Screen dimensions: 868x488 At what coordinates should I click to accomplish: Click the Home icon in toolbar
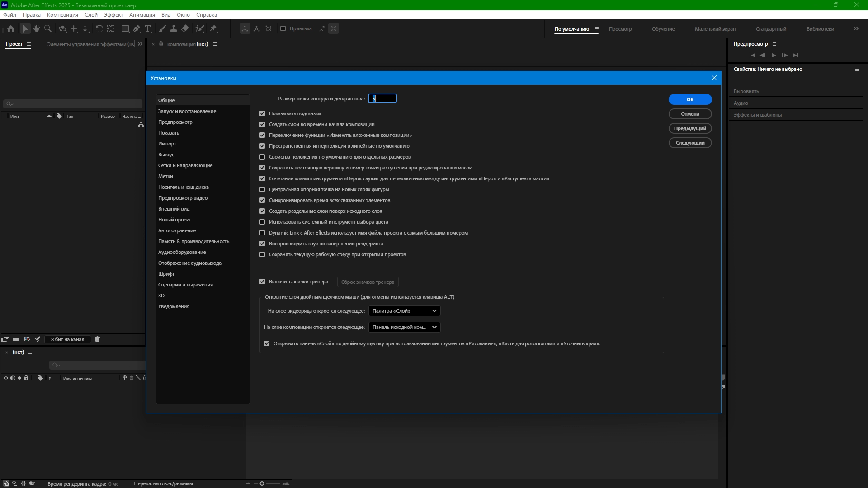(11, 28)
